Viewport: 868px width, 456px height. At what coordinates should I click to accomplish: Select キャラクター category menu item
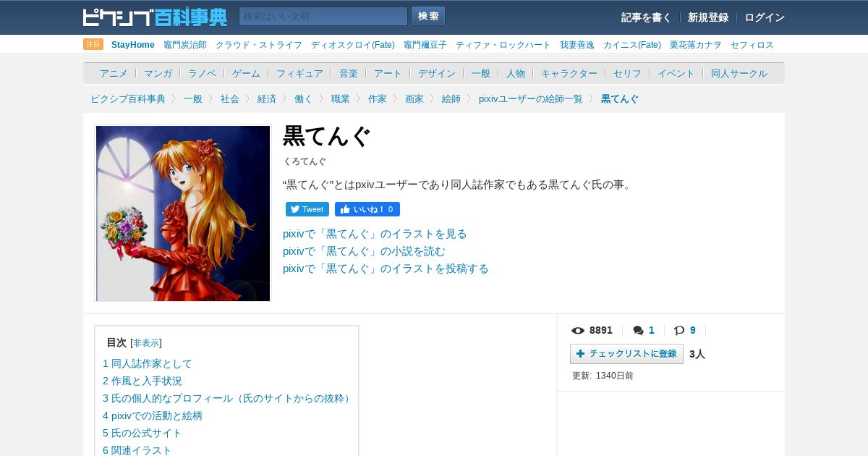[569, 73]
